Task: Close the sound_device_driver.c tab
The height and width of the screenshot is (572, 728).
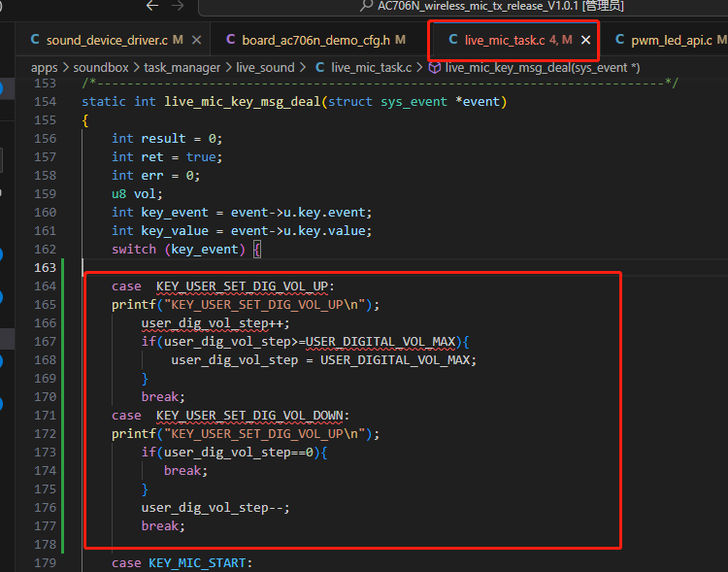Action: (x=196, y=40)
